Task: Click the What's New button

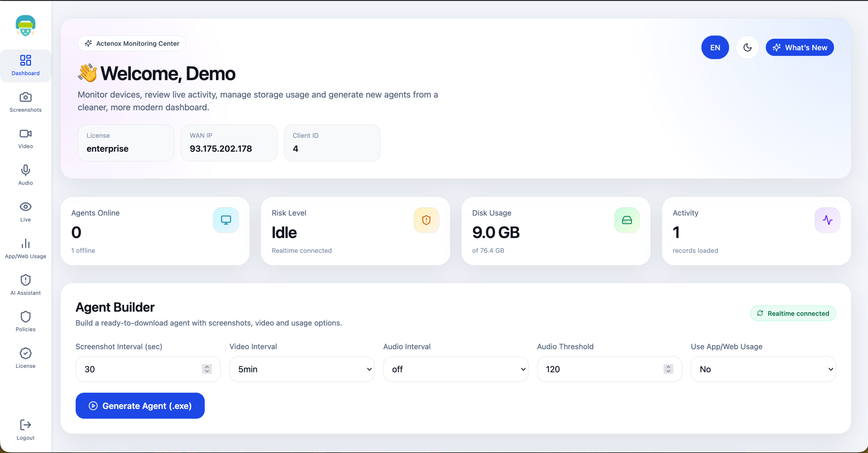Action: [800, 48]
